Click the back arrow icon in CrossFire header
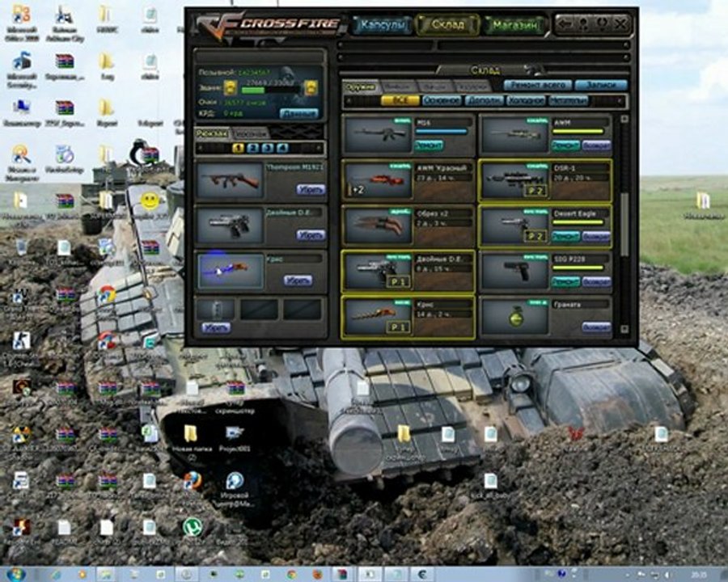Image resolution: width=728 pixels, height=582 pixels. 565,23
